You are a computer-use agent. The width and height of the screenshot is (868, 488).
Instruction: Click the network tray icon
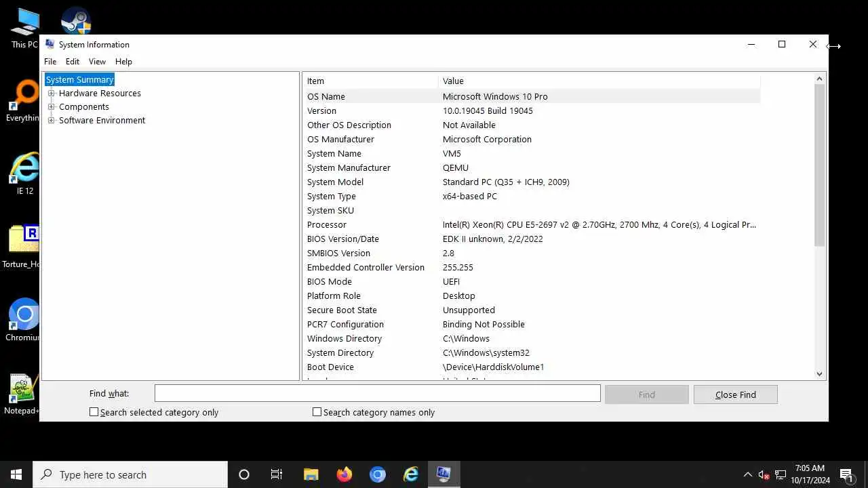coord(781,474)
